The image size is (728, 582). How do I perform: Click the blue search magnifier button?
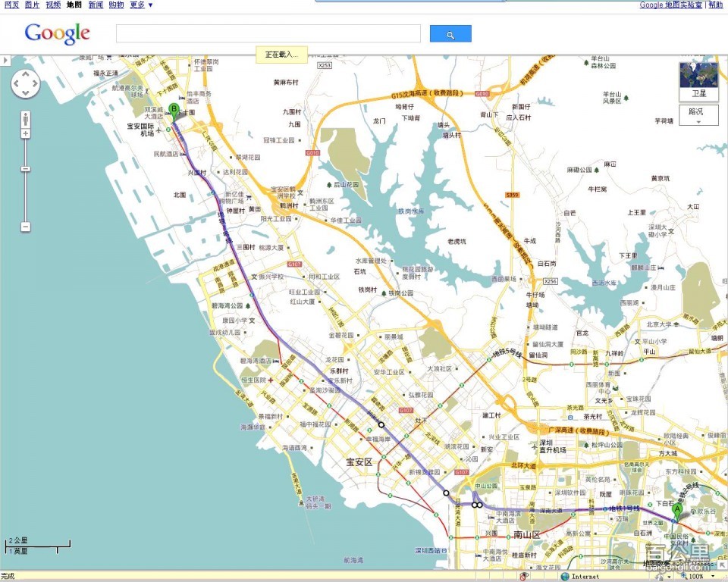coord(450,34)
